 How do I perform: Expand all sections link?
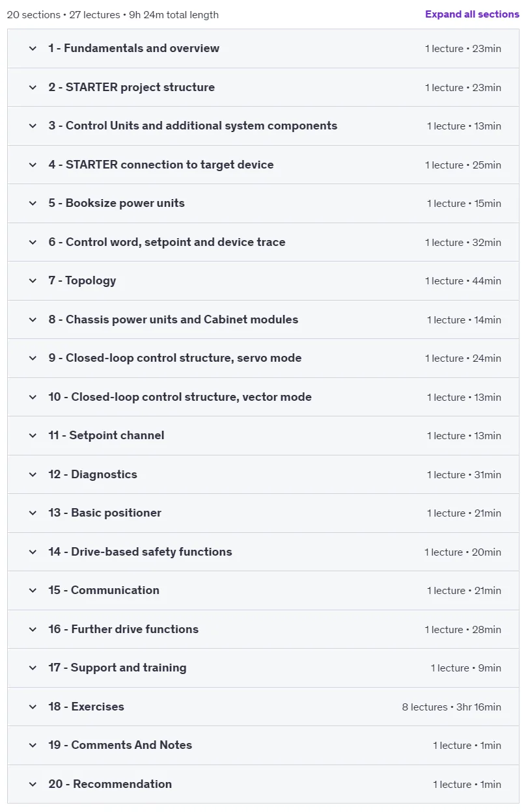[x=472, y=14]
